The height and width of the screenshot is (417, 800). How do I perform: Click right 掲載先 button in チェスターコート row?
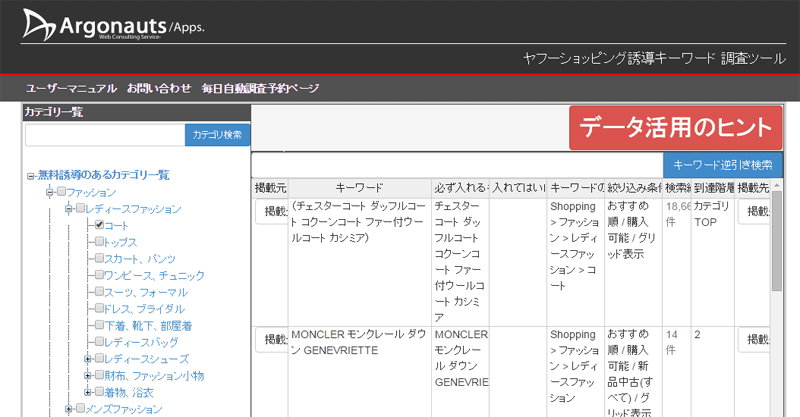click(754, 211)
